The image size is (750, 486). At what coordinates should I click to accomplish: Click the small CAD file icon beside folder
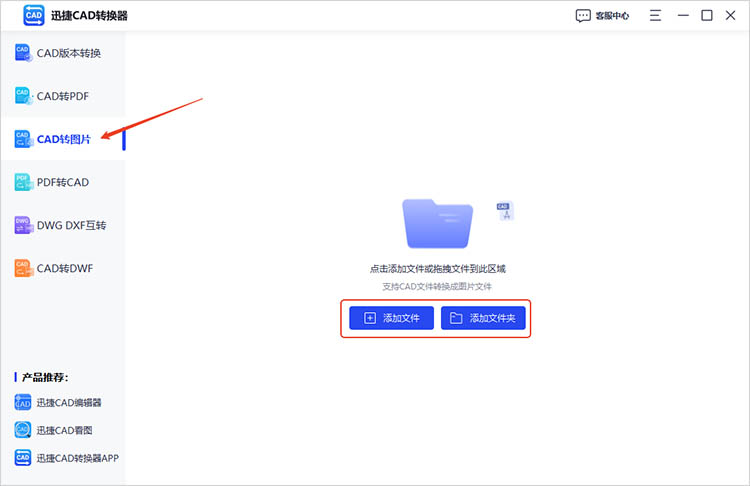click(x=505, y=210)
